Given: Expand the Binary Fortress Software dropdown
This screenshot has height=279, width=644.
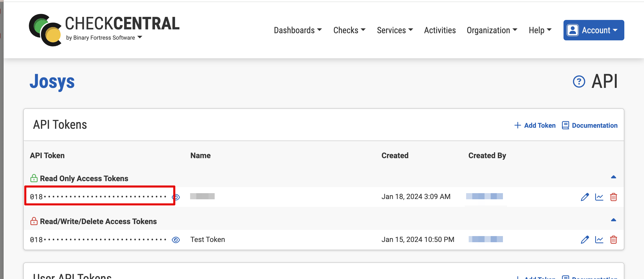Looking at the screenshot, I should tap(140, 37).
